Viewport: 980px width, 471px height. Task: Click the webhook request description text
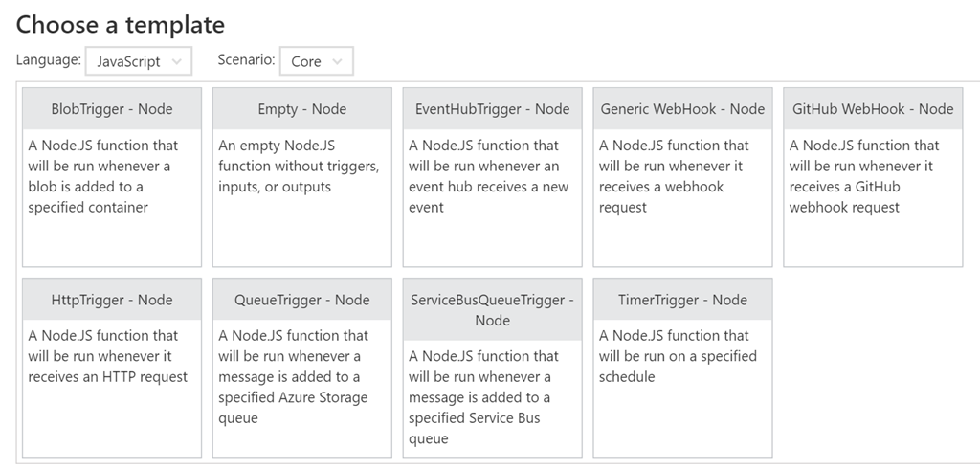click(x=674, y=176)
